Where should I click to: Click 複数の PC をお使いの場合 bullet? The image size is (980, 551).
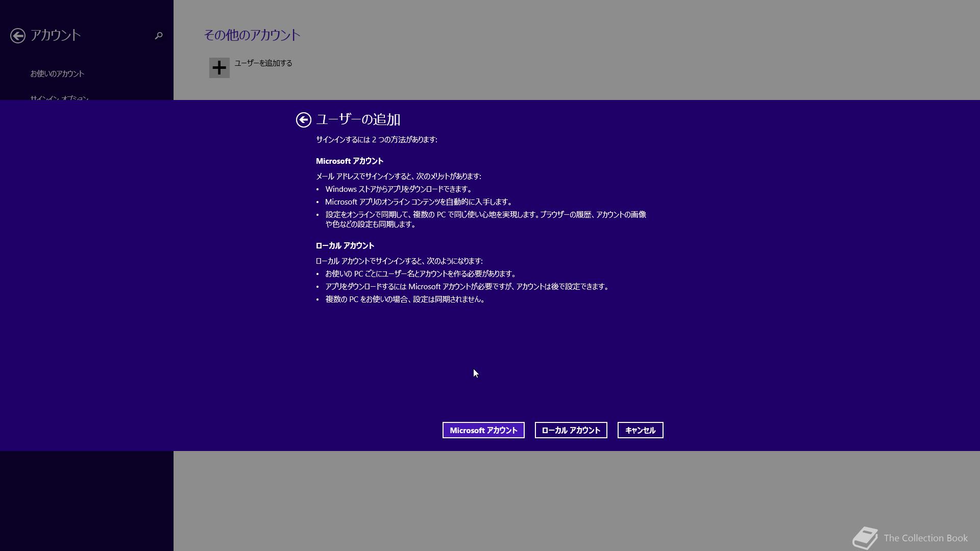(405, 299)
